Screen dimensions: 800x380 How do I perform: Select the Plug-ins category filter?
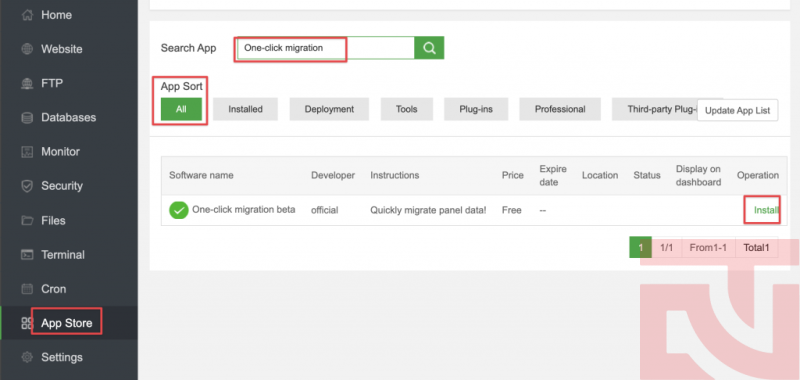[x=476, y=109]
